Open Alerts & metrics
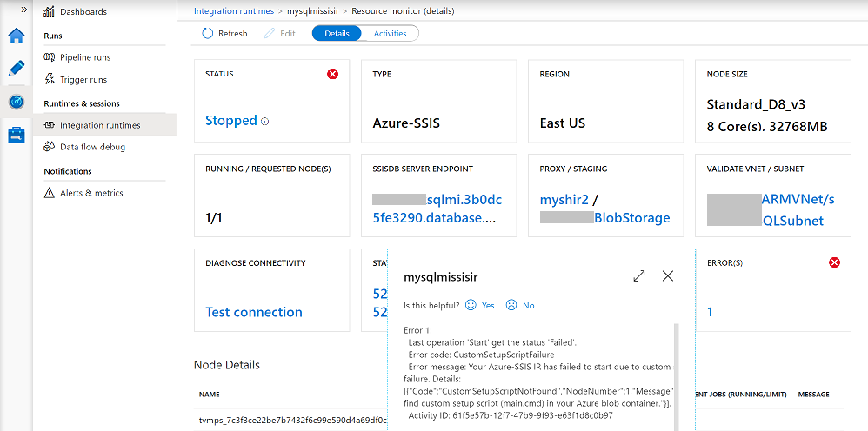This screenshot has height=431, width=868. point(91,193)
